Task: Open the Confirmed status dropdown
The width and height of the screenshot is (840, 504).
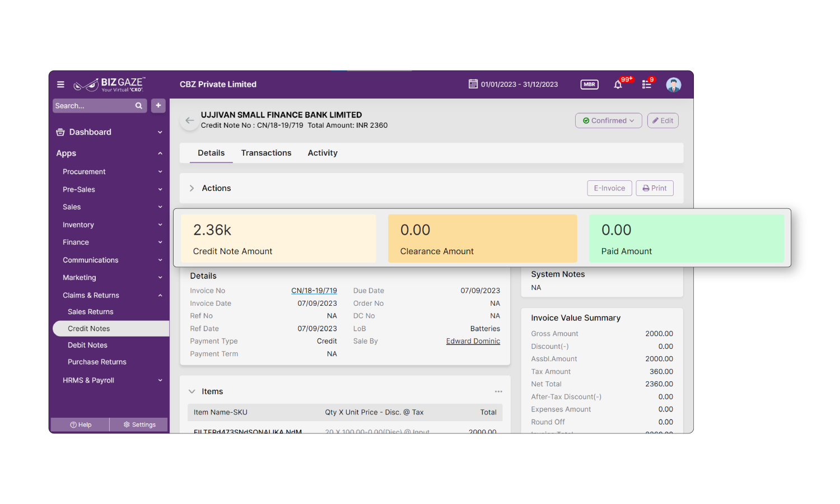Action: [608, 120]
